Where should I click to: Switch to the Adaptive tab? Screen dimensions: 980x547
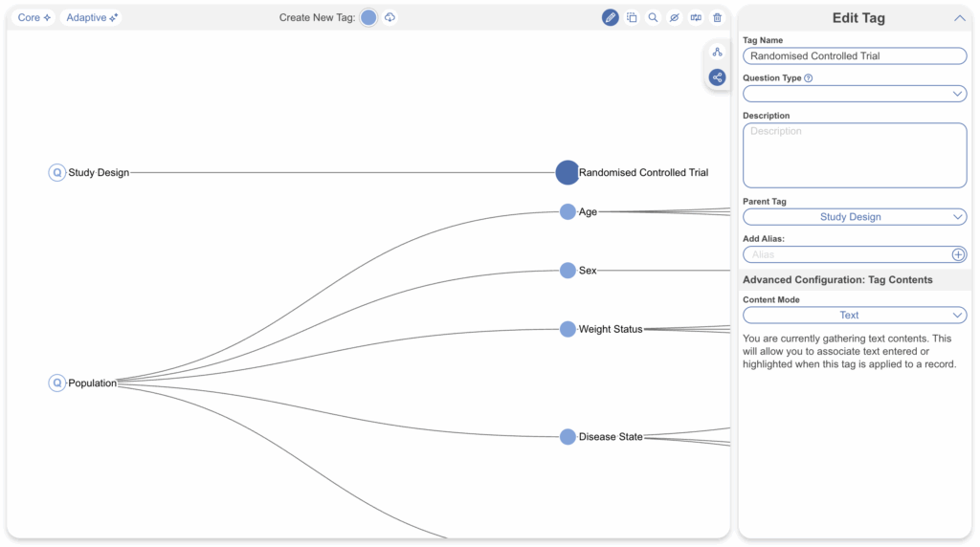[93, 17]
